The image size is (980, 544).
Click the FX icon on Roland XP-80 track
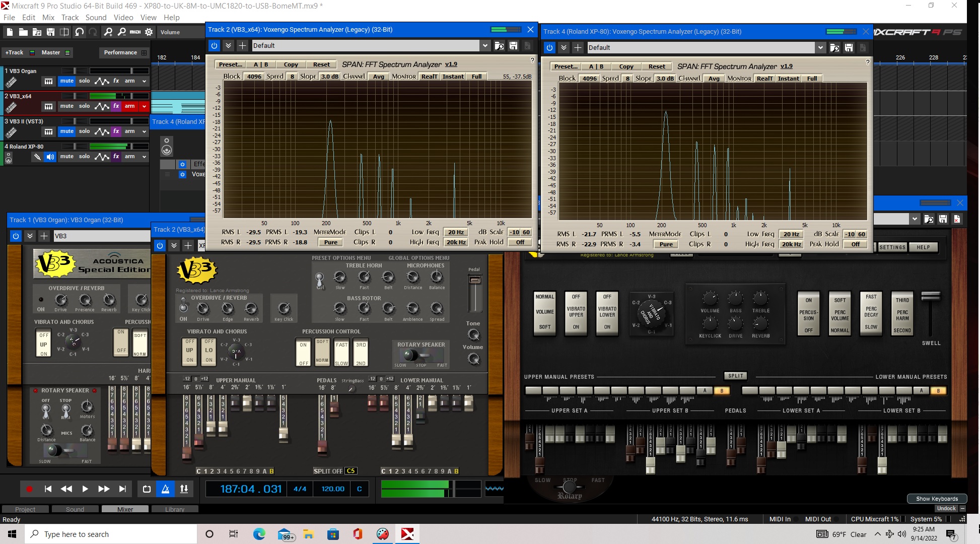(x=116, y=157)
